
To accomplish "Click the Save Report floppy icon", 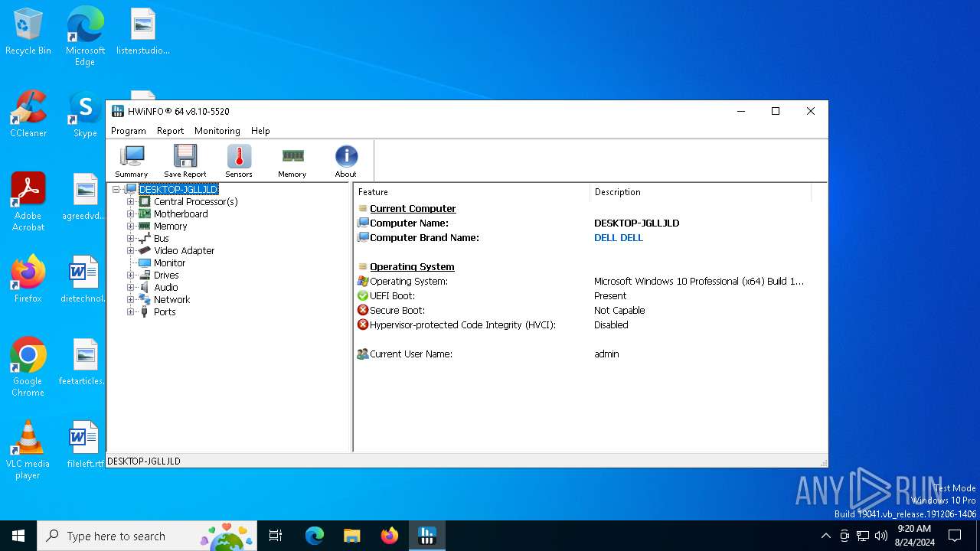I will [x=185, y=161].
